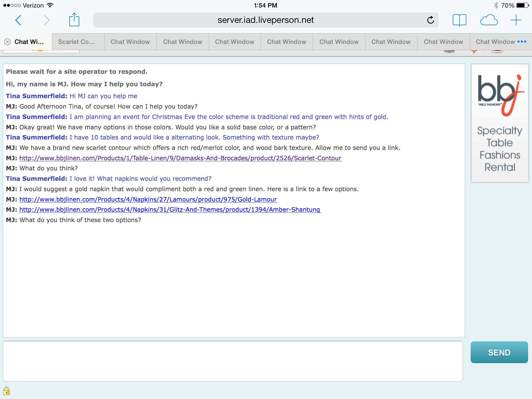This screenshot has height=399, width=532.
Task: Tap 'Hi, my name is MJ' greeting
Action: click(84, 84)
